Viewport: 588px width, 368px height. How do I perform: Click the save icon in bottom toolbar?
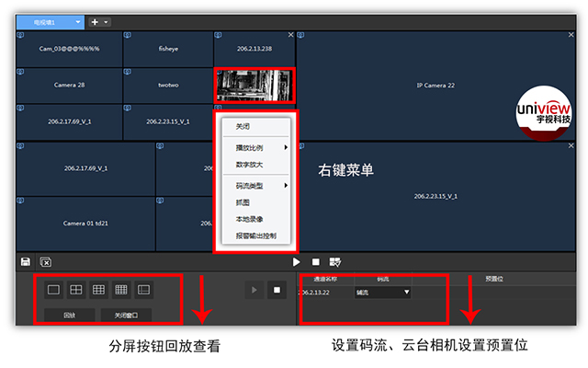coord(26,262)
